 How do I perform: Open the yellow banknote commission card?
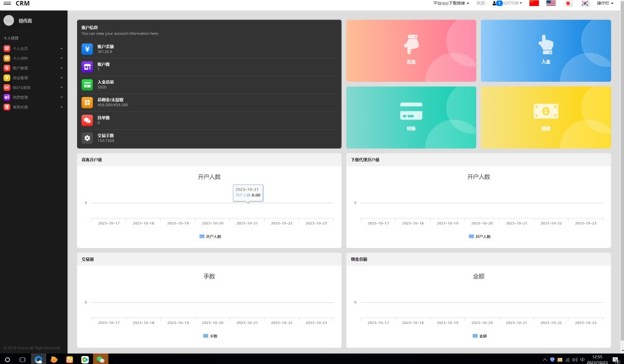click(x=546, y=117)
